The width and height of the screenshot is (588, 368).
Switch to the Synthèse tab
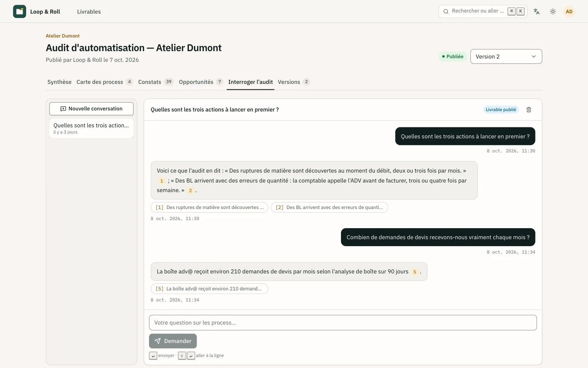click(59, 82)
